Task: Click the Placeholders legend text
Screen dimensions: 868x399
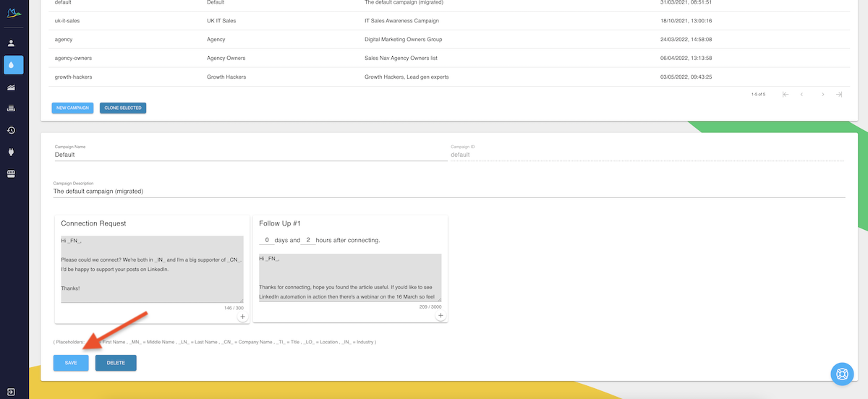Action: (215, 341)
